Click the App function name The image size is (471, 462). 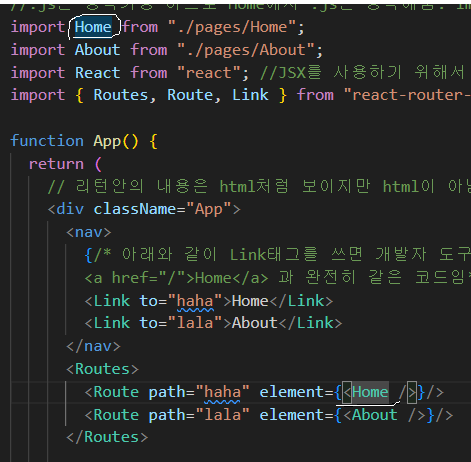click(107, 141)
